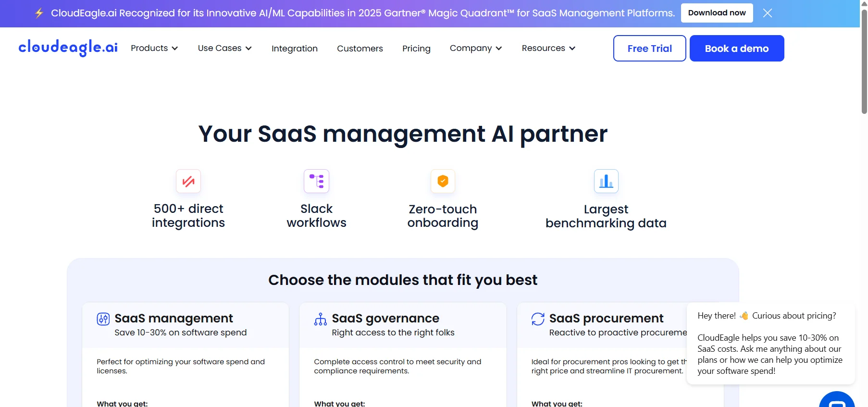This screenshot has width=868, height=407.
Task: Click the SaaS governance module icon
Action: 321,319
